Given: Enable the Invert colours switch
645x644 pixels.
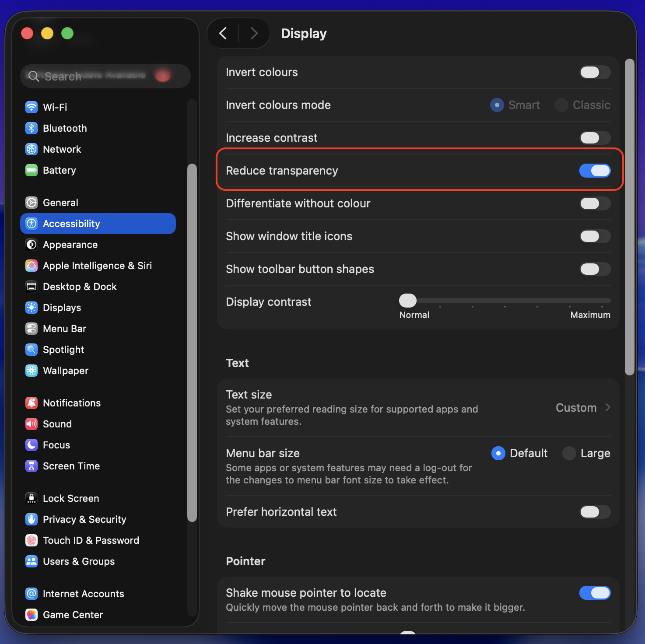Looking at the screenshot, I should click(595, 72).
